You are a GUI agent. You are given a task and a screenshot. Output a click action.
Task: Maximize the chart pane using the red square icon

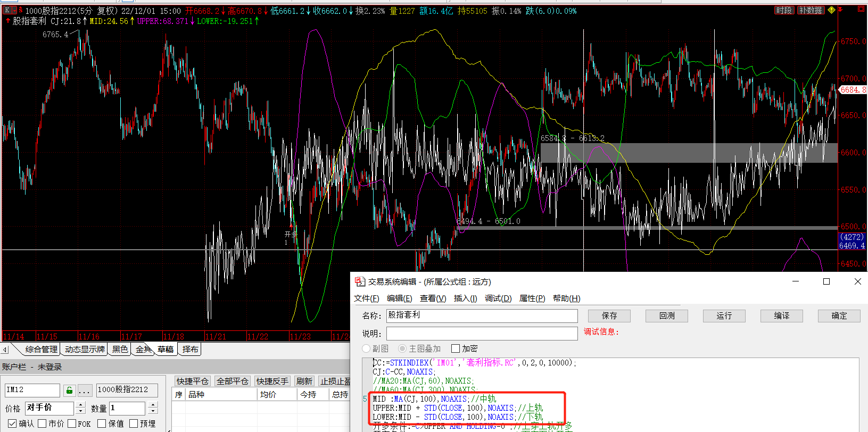click(x=861, y=10)
